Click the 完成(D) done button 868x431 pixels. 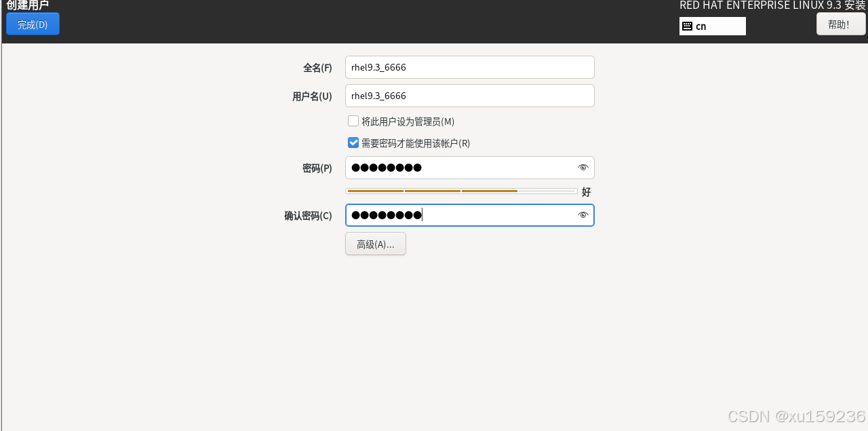coord(33,24)
